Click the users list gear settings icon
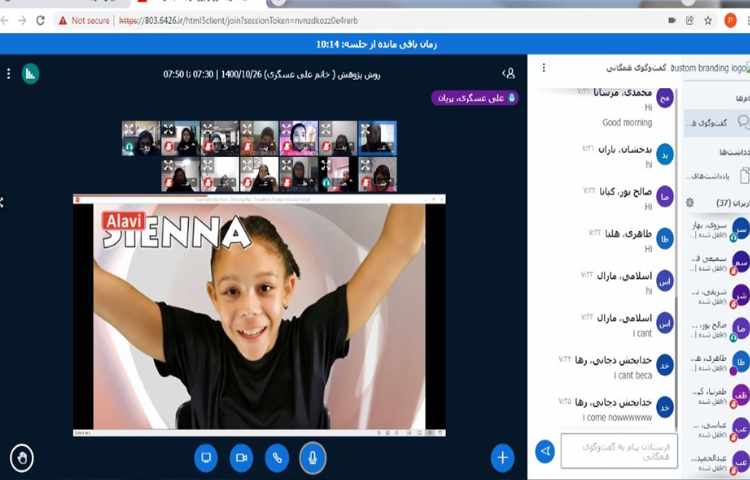 click(690, 202)
